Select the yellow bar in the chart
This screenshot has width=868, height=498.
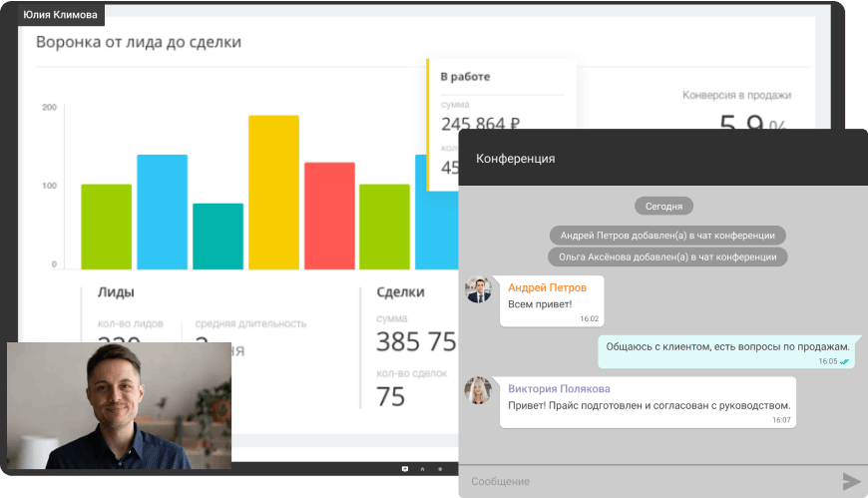[273, 192]
